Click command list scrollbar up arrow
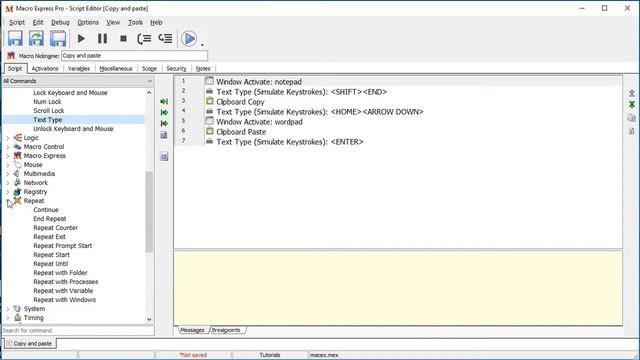 (149, 93)
